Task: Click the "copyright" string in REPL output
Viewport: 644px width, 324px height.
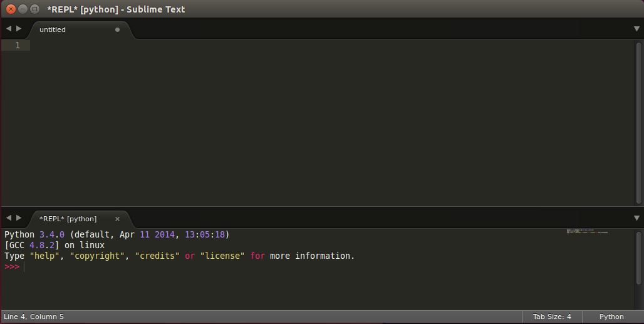Action: (97, 256)
